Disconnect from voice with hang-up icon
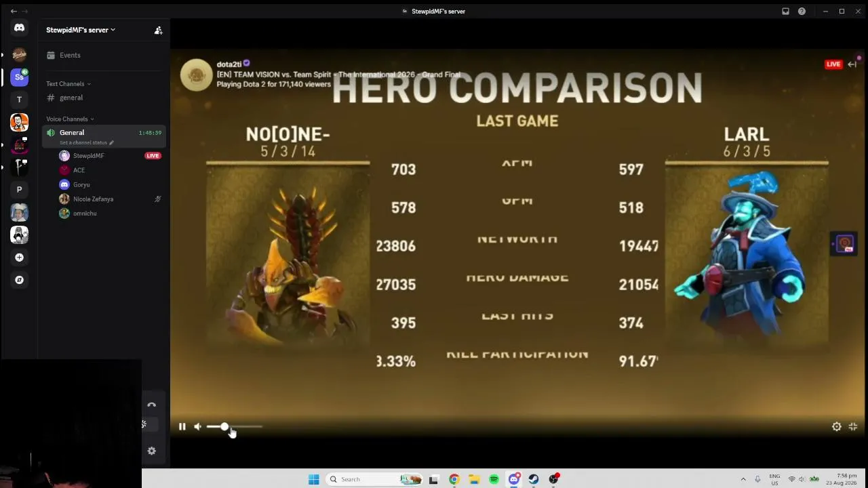Viewport: 868px width, 488px height. [x=152, y=405]
